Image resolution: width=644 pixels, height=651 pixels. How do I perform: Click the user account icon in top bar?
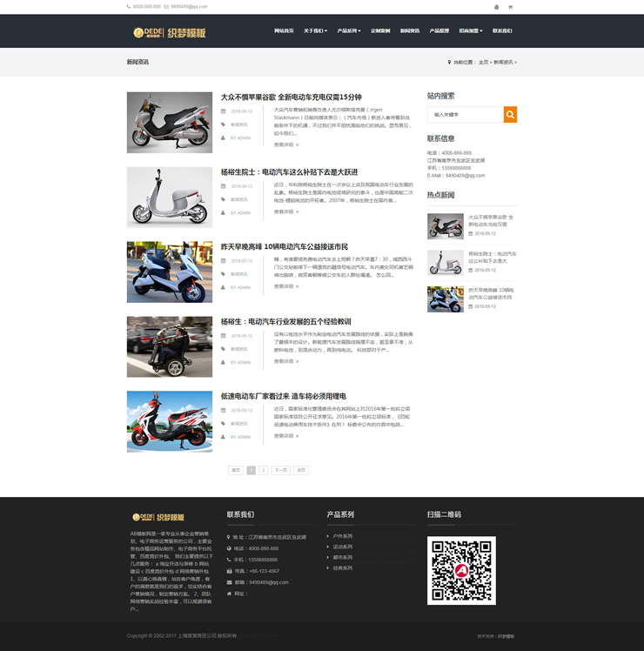(497, 7)
